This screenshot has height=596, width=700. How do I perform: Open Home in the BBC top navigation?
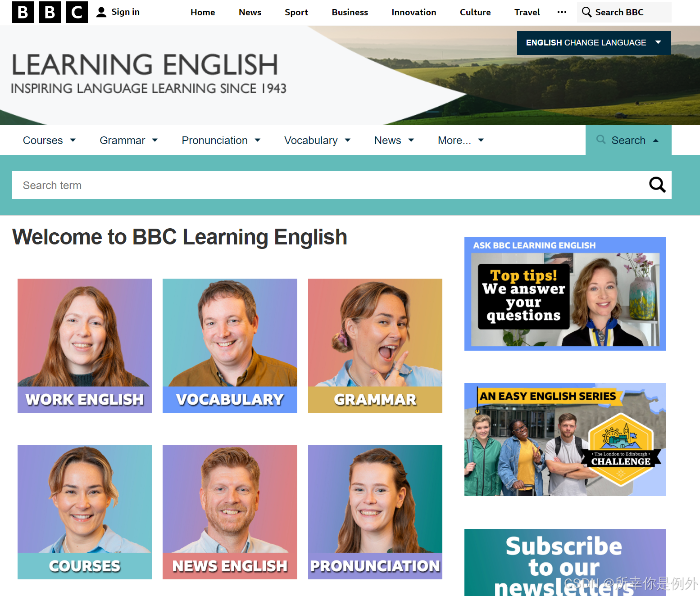(203, 12)
